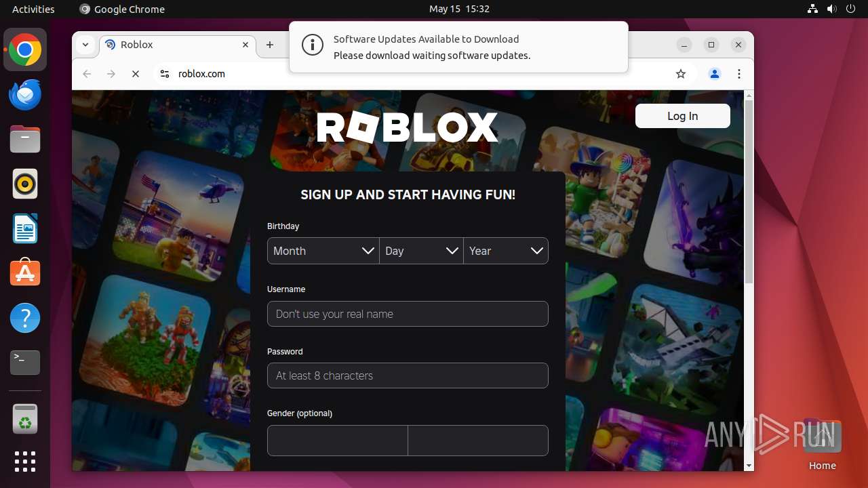
Task: Open the clock calendar May 15 15:32
Action: [459, 9]
